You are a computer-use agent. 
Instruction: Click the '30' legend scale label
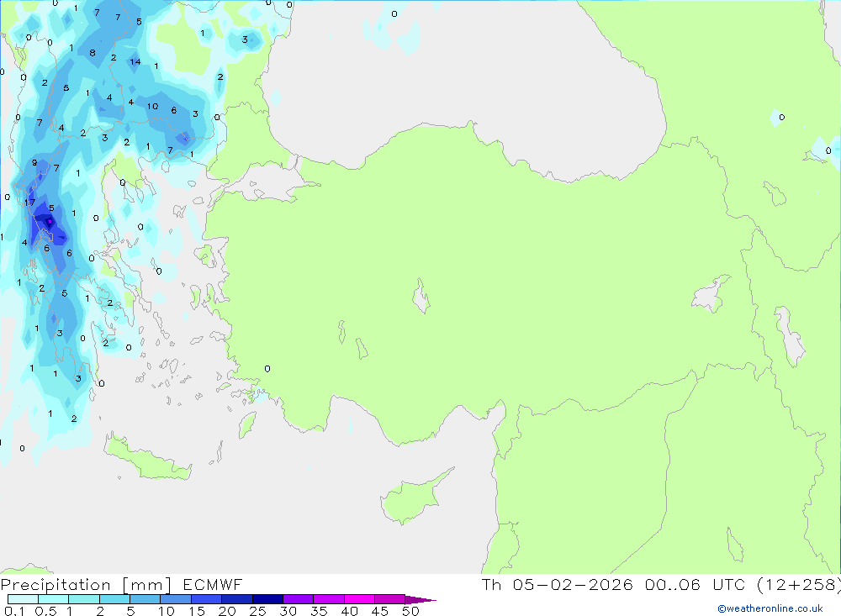pos(288,611)
